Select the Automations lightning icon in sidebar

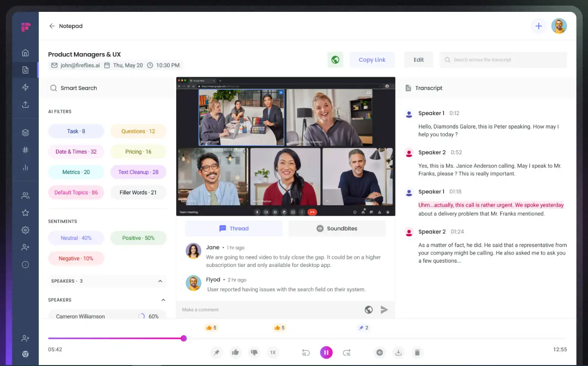[x=25, y=87]
